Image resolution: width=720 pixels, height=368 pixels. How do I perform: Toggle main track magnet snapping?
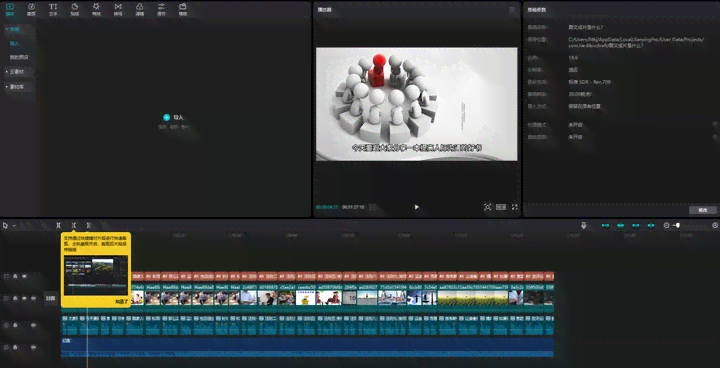(x=606, y=226)
